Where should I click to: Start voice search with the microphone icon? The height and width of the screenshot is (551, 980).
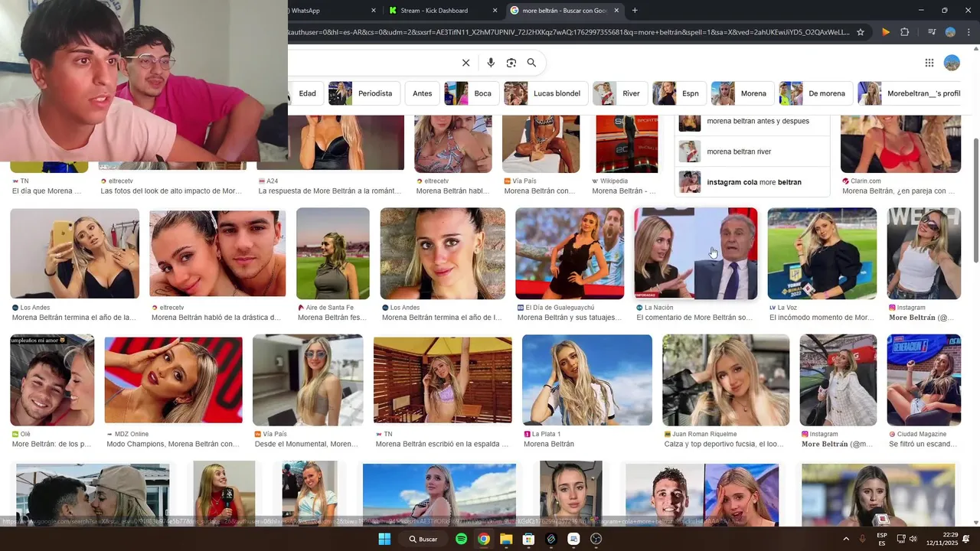point(491,63)
